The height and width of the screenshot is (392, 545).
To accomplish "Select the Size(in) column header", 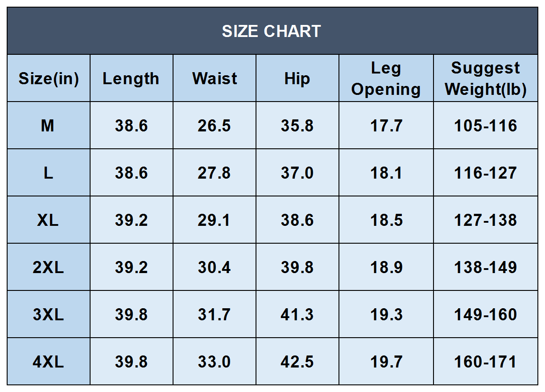I will pos(49,79).
